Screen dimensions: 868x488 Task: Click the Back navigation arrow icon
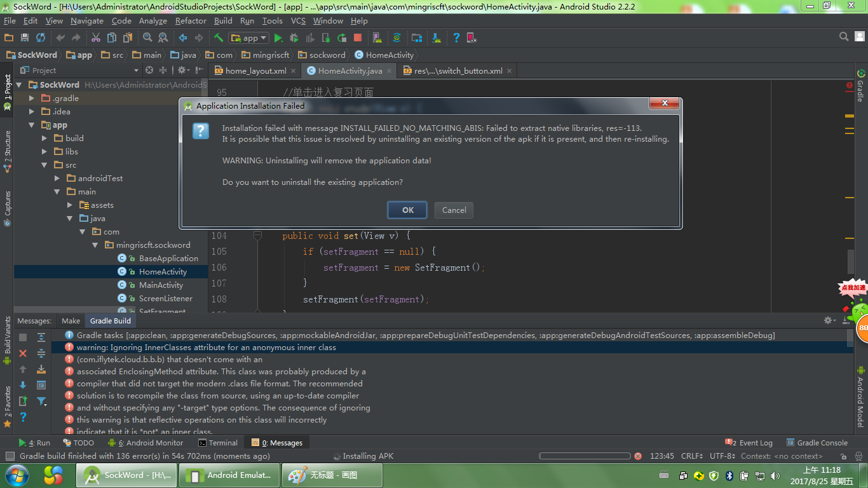(x=183, y=38)
